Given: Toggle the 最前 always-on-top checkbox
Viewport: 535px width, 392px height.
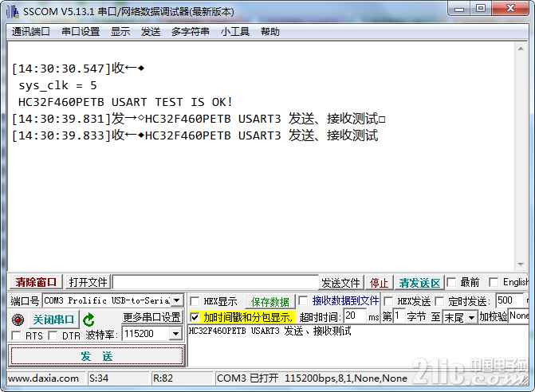Looking at the screenshot, I should [451, 282].
